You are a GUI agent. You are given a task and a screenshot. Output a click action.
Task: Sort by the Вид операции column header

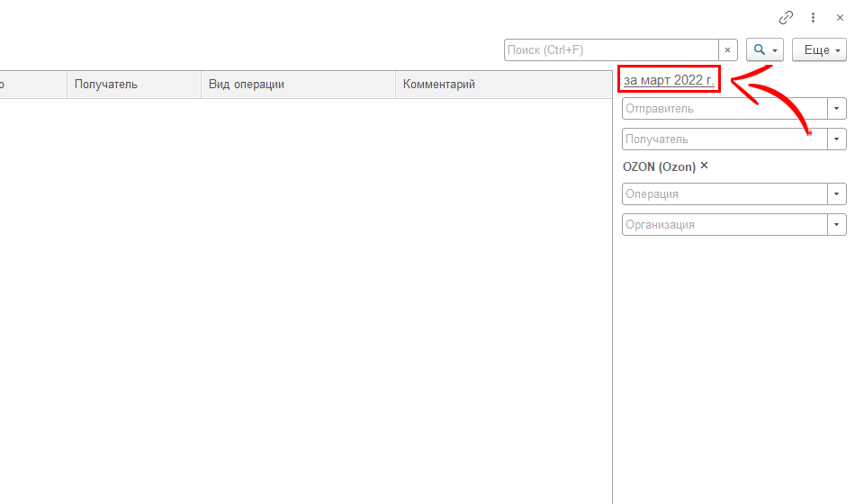[x=297, y=85]
